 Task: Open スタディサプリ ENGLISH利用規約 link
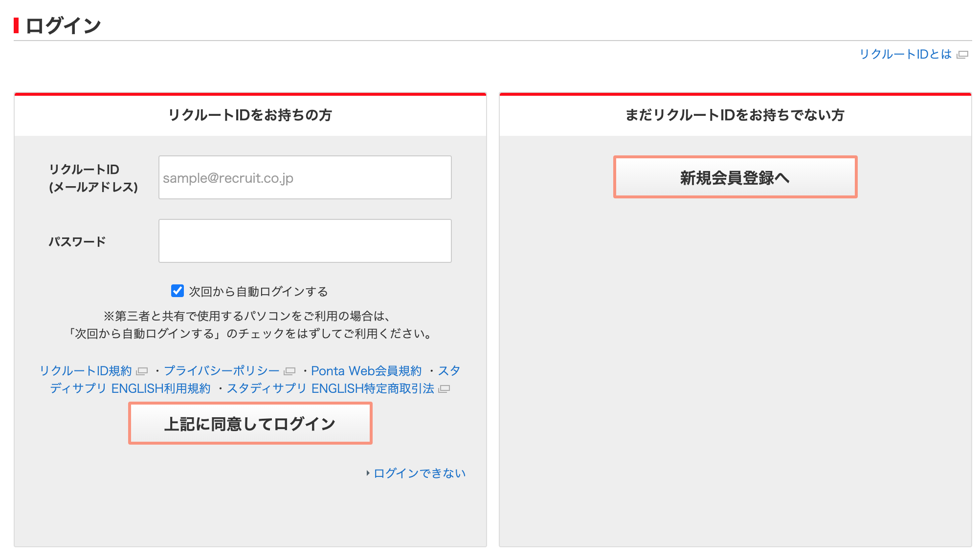pyautogui.click(x=131, y=388)
